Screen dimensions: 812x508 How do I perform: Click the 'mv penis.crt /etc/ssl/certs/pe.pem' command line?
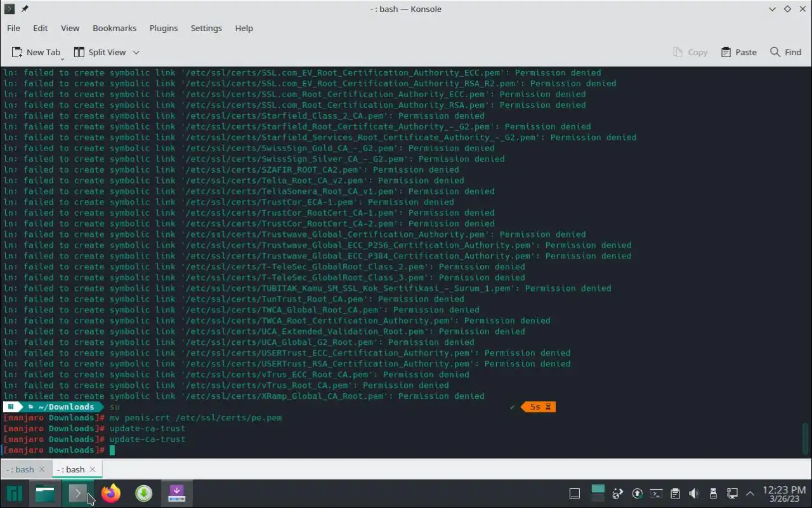click(195, 418)
